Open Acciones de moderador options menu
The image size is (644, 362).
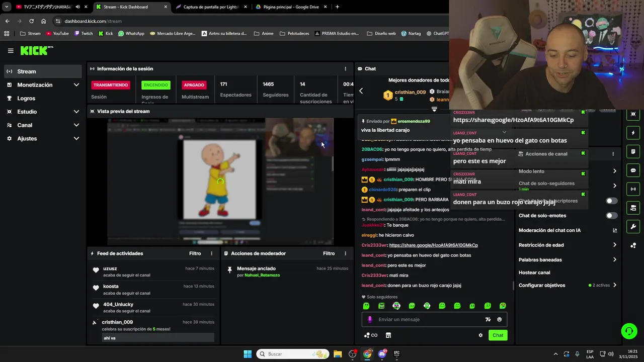click(345, 253)
